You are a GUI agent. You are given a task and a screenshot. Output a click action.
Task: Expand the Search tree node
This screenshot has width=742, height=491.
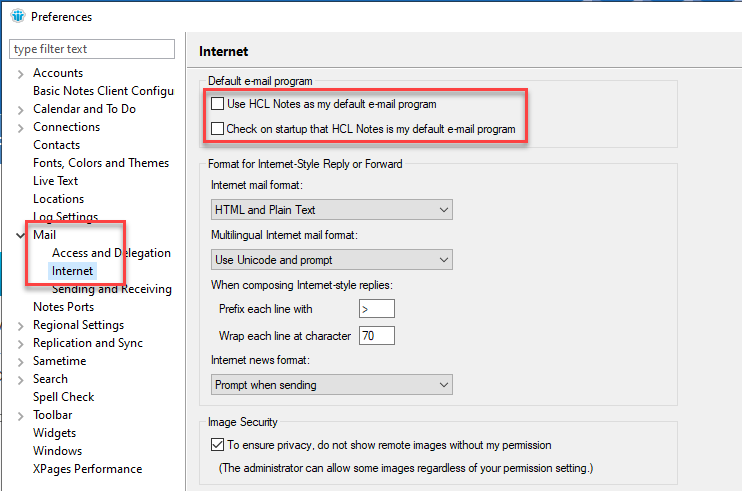click(x=20, y=380)
